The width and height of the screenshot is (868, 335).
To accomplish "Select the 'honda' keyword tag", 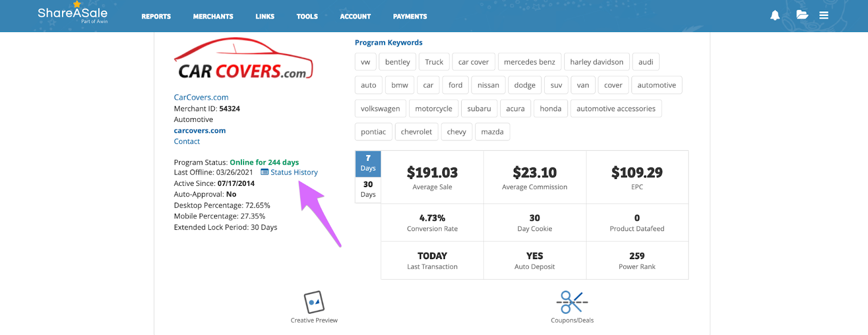I will 551,108.
